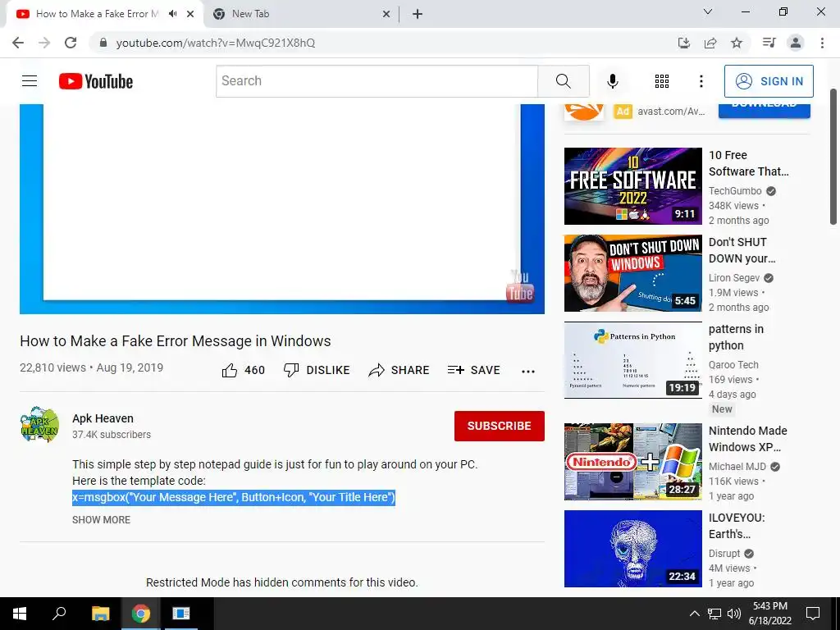The image size is (840, 630).
Task: Open a new tab with the plus button
Action: [418, 14]
